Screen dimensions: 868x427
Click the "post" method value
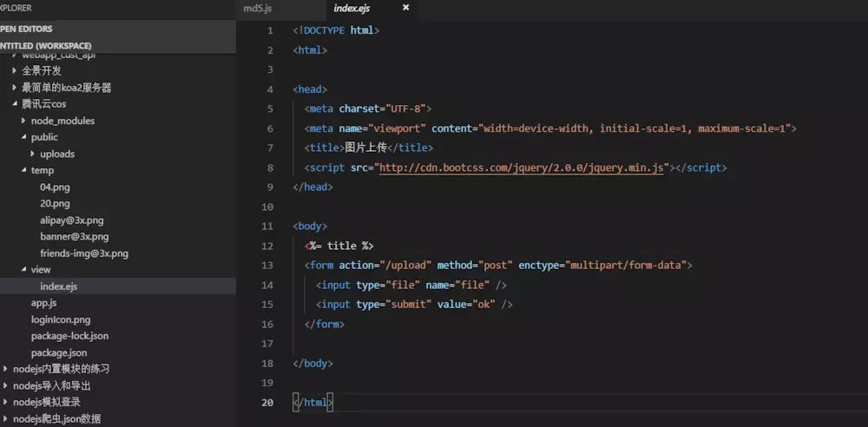point(496,266)
